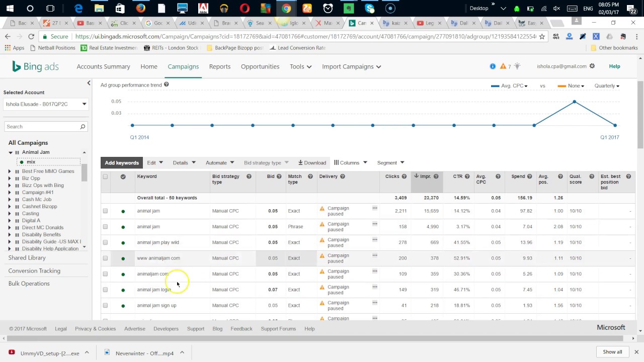
Task: Click the search magnifier icon in sidebar
Action: (83, 127)
